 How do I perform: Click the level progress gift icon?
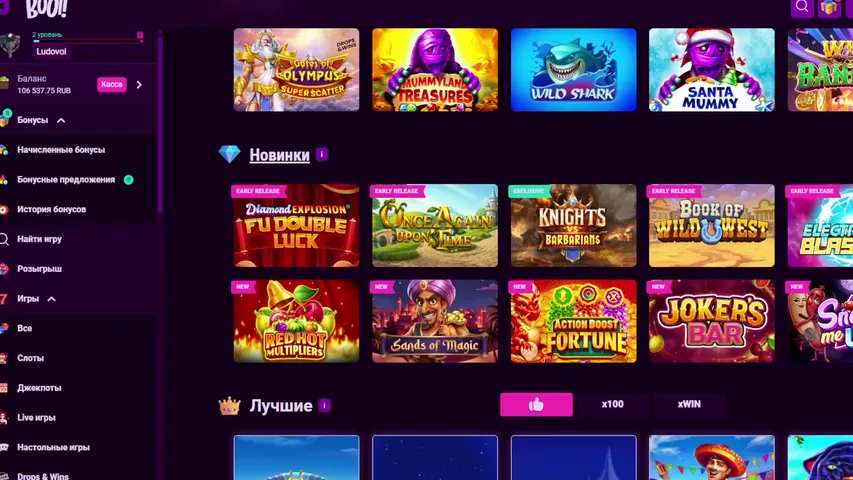[x=140, y=36]
